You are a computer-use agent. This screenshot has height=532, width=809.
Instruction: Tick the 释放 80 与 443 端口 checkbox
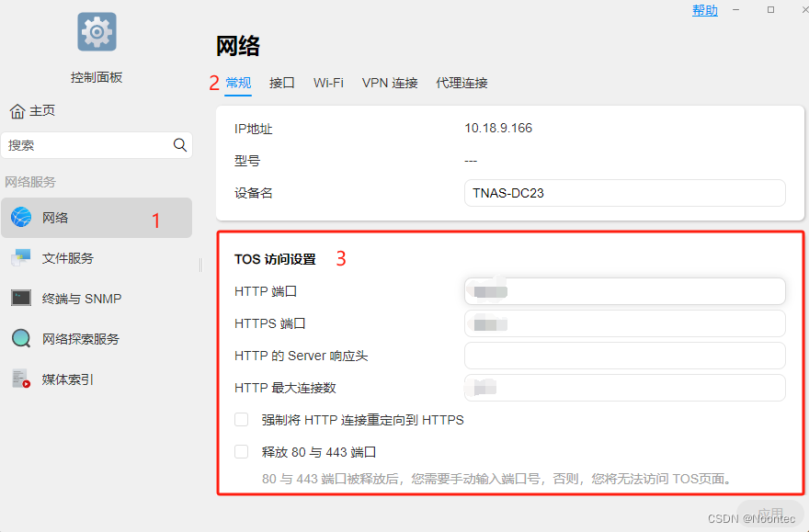pyautogui.click(x=242, y=451)
